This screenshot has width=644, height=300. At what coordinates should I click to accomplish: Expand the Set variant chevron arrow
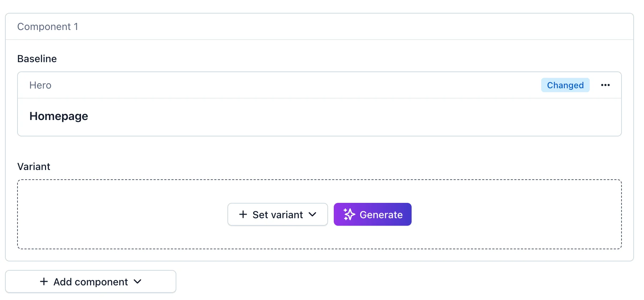pyautogui.click(x=312, y=214)
